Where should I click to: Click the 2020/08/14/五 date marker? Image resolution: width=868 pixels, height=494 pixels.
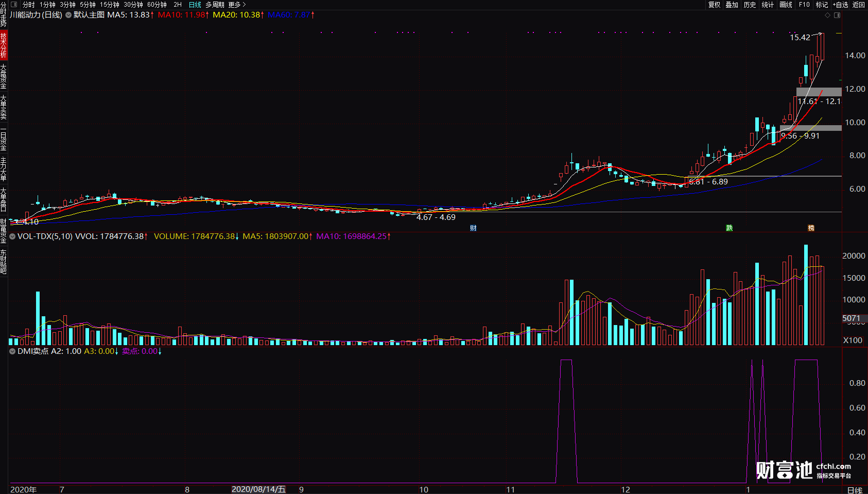tap(258, 489)
